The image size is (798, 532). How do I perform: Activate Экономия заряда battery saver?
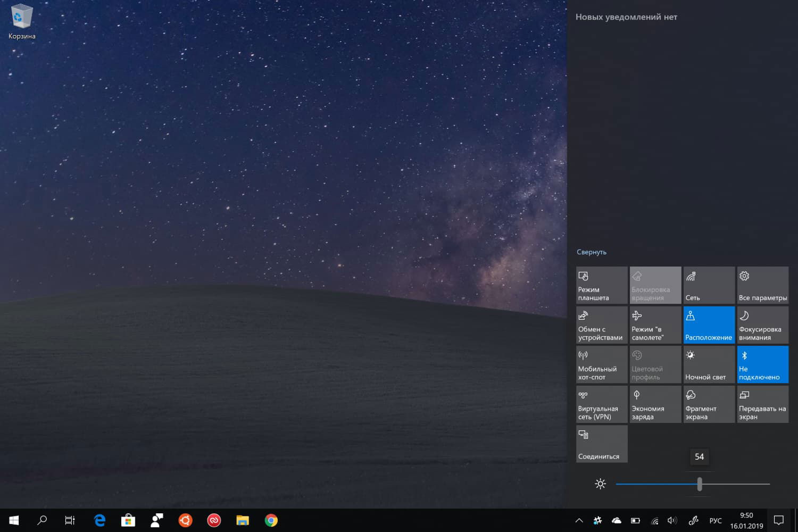coord(655,404)
